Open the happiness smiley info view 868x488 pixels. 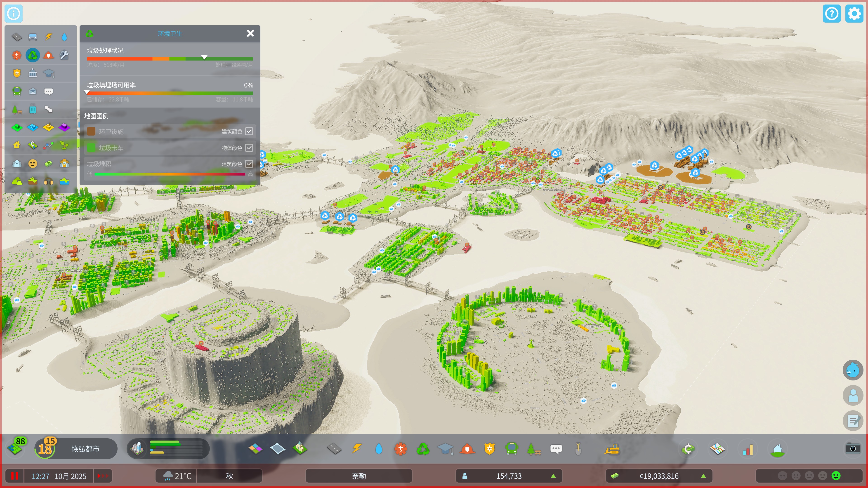(x=33, y=164)
